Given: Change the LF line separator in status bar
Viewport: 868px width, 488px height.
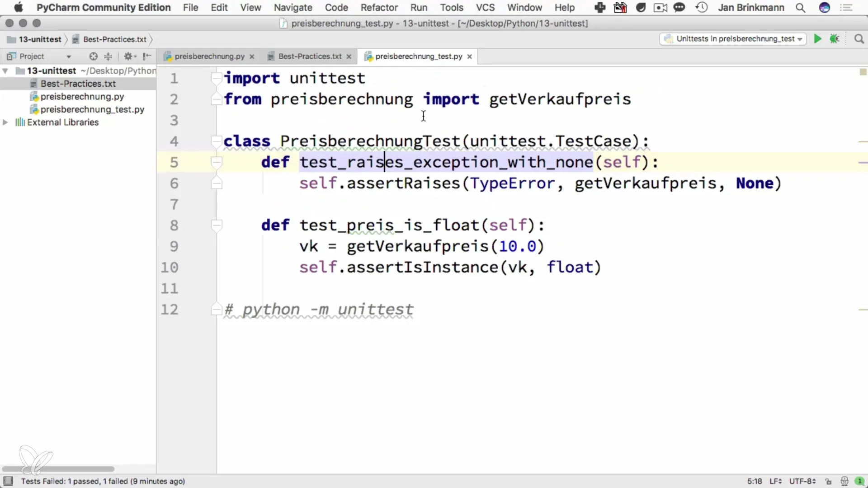Looking at the screenshot, I should [775, 482].
